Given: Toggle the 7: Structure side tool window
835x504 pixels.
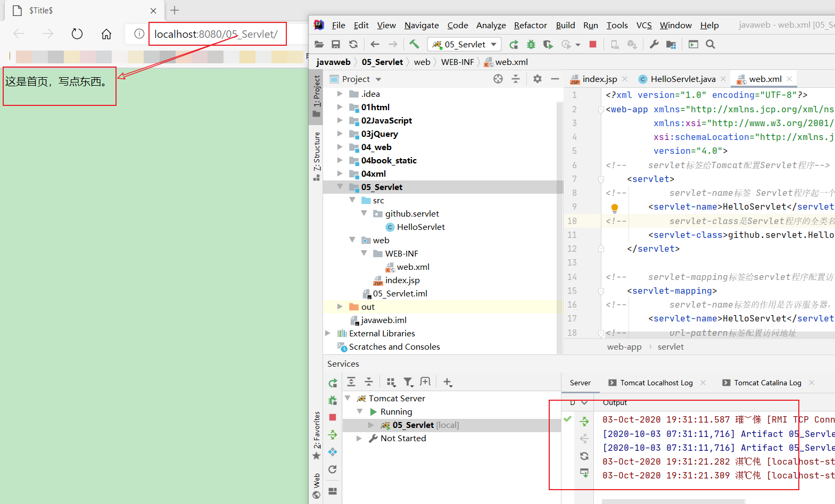Looking at the screenshot, I should click(317, 156).
